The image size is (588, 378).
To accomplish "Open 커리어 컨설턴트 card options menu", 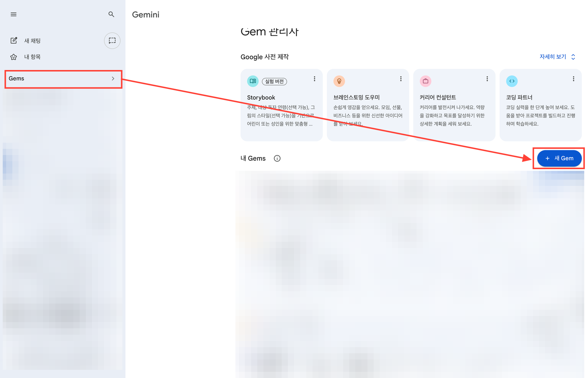I will click(487, 79).
